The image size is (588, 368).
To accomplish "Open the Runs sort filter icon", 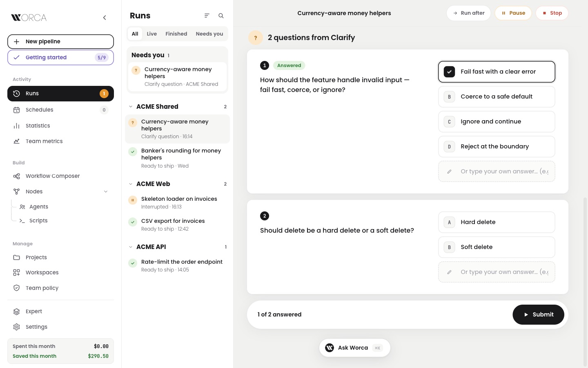I will 207,16.
